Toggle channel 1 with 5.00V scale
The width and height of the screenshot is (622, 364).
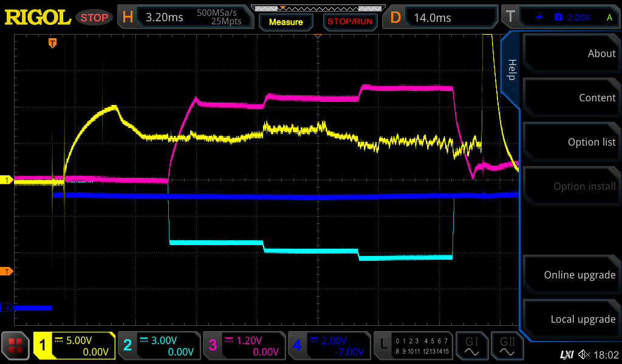click(75, 346)
